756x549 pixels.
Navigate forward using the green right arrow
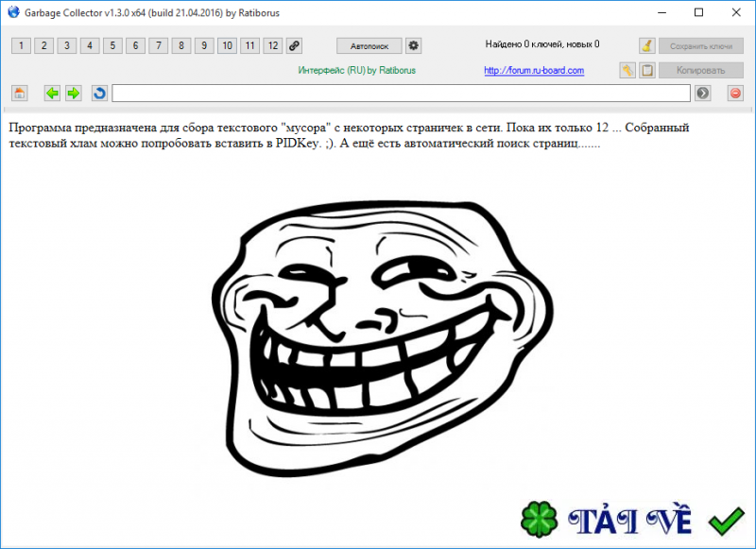point(73,93)
